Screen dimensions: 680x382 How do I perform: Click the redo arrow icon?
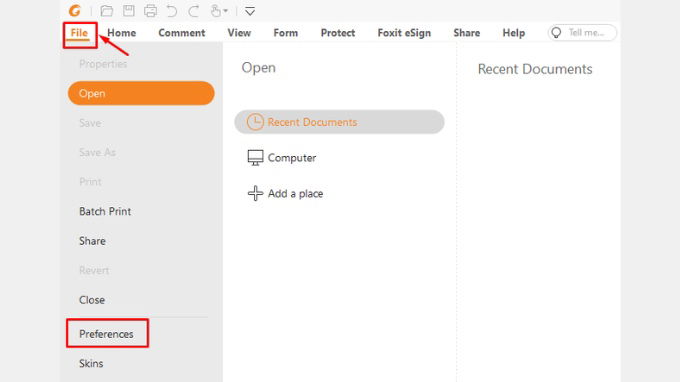(x=193, y=11)
